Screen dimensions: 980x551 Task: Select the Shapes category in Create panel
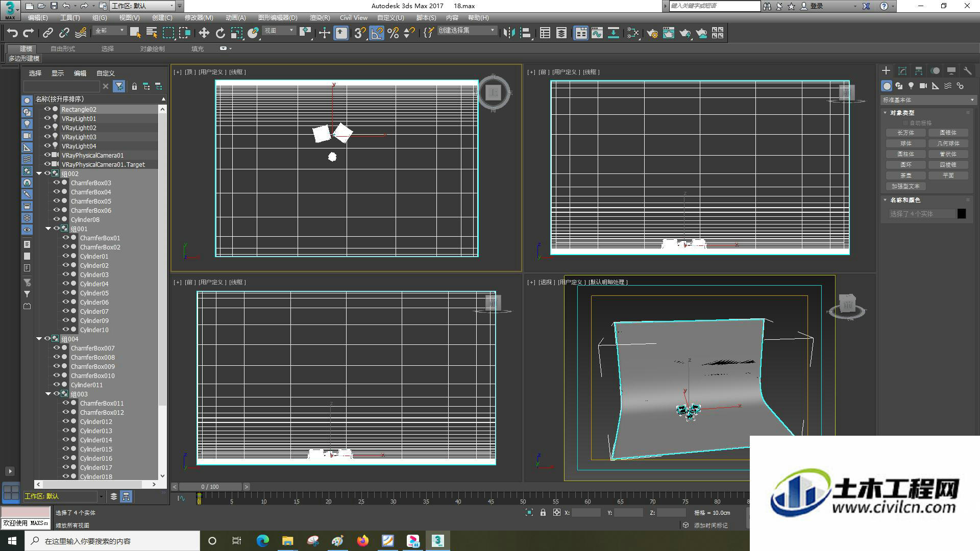(899, 86)
